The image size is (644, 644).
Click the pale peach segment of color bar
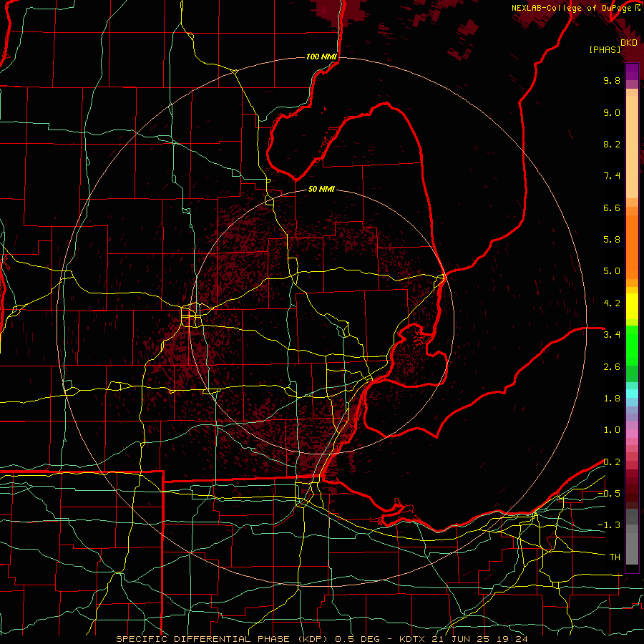pos(632,147)
